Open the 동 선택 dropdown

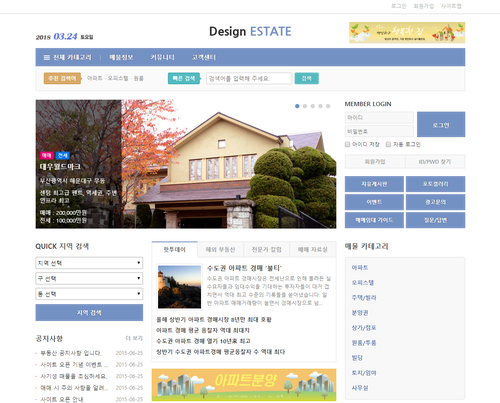coord(89,294)
